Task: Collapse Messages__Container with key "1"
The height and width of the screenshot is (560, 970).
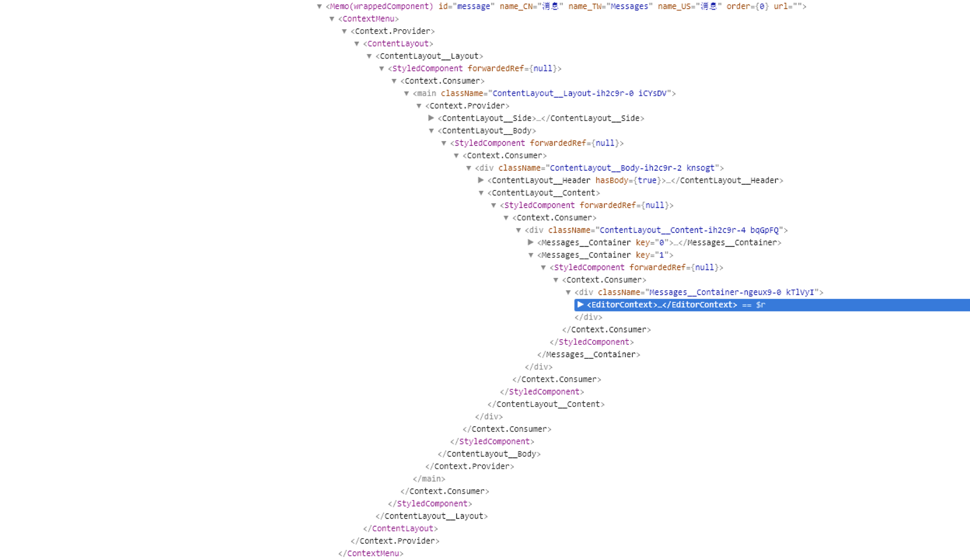Action: pyautogui.click(x=531, y=255)
